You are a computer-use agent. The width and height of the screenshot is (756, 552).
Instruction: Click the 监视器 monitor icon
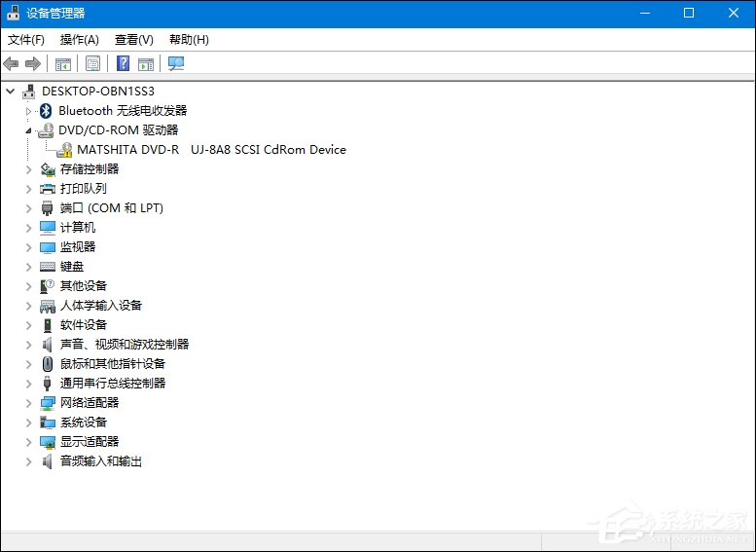48,247
